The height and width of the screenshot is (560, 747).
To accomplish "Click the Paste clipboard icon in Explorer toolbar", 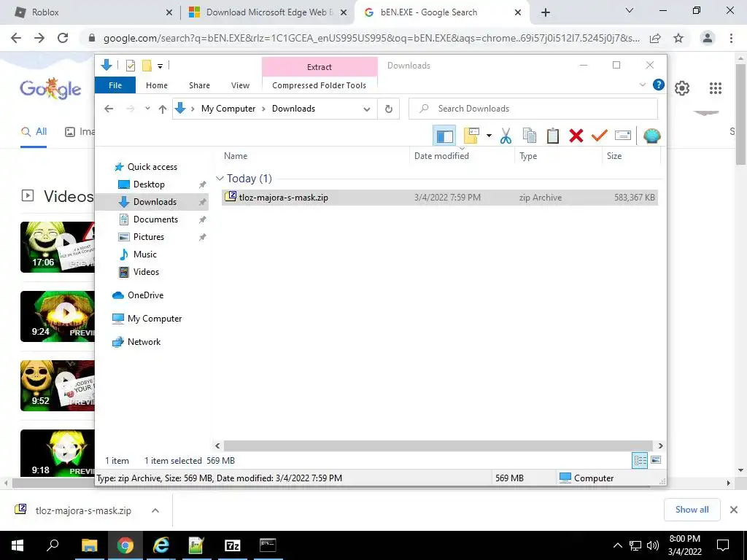I will coord(553,136).
